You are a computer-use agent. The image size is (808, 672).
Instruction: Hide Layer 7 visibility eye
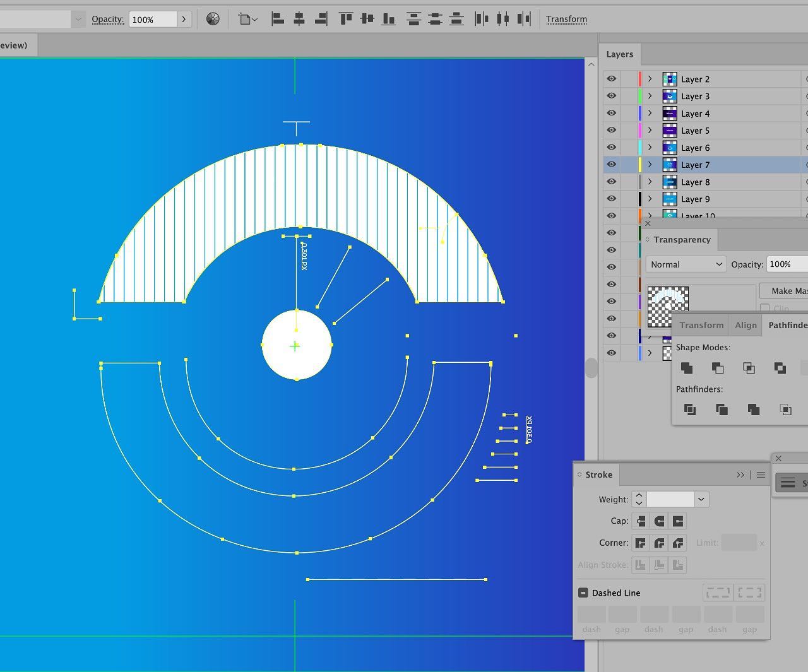pyautogui.click(x=611, y=164)
